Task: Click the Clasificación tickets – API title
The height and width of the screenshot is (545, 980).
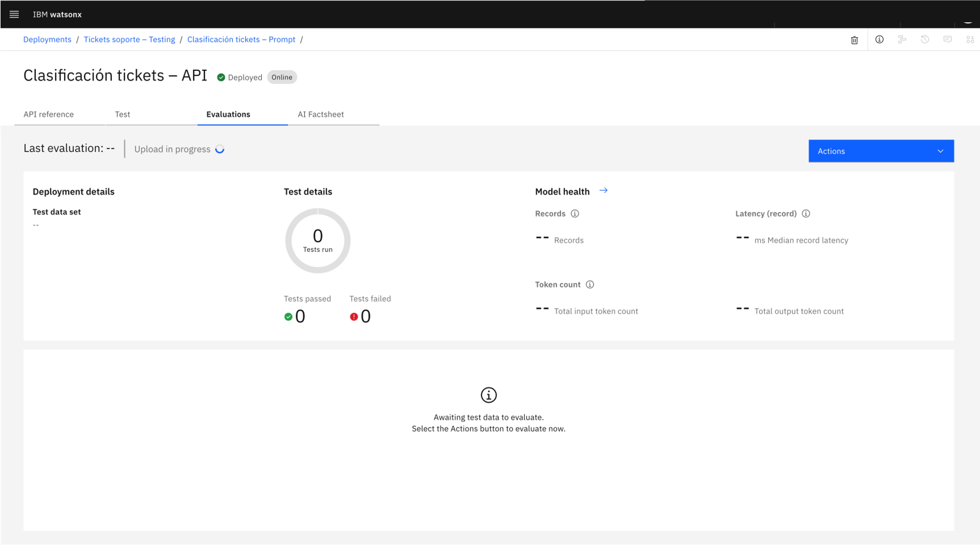Action: click(115, 75)
